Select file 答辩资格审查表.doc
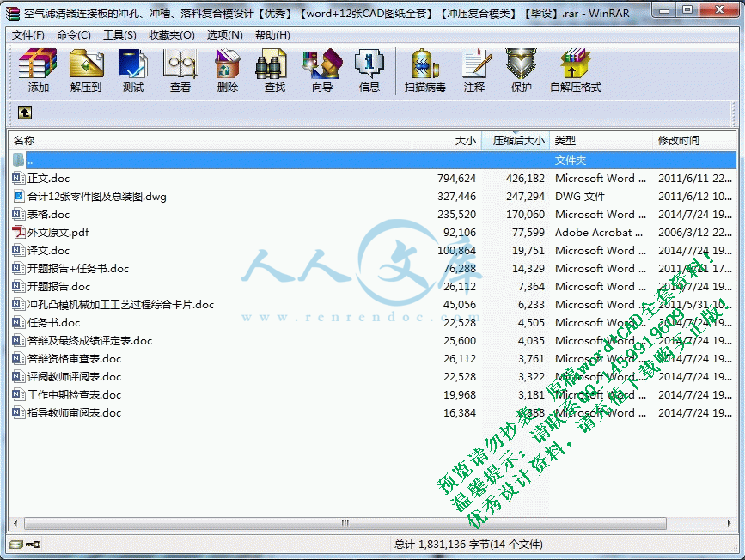The image size is (745, 560). 74,359
